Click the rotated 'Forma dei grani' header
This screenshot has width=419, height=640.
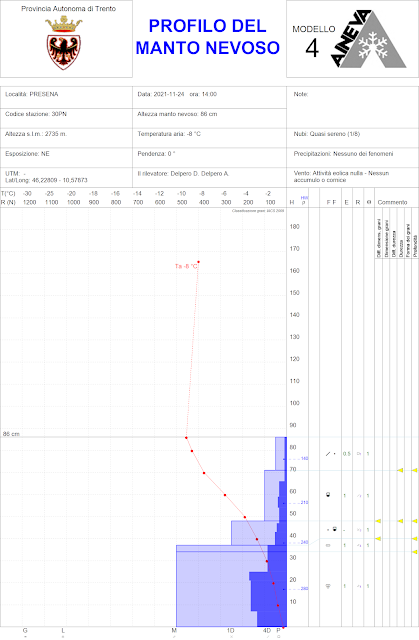[407, 240]
